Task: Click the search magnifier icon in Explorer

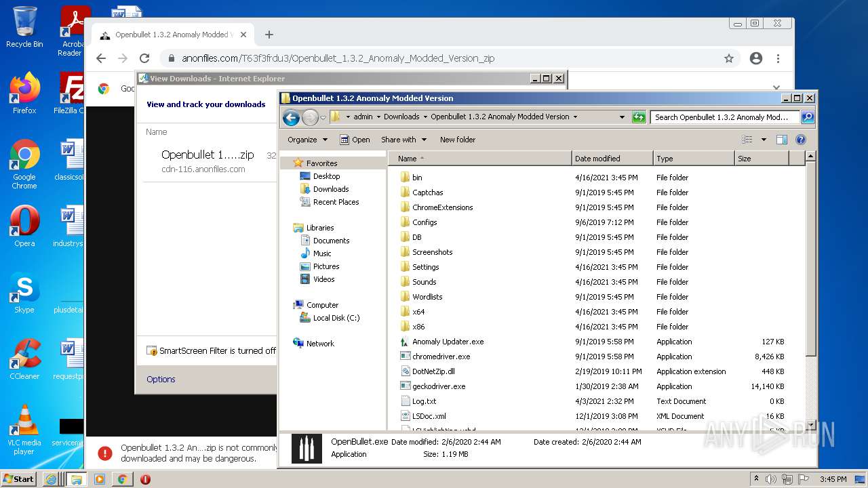Action: pyautogui.click(x=807, y=117)
